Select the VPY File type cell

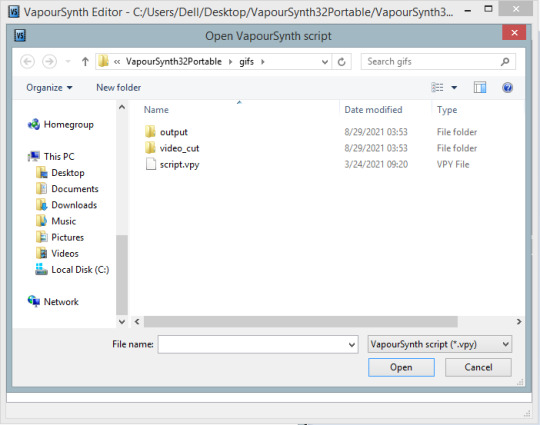tap(453, 164)
